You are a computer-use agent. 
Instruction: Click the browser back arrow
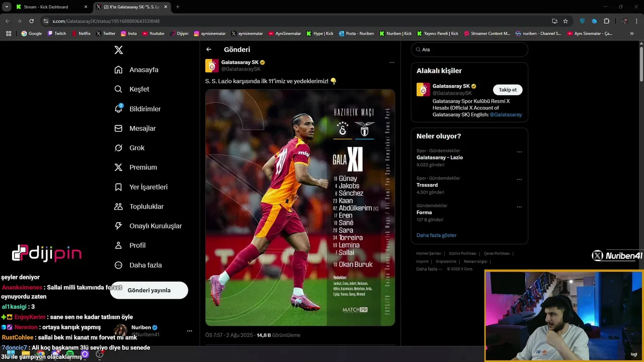pos(7,21)
